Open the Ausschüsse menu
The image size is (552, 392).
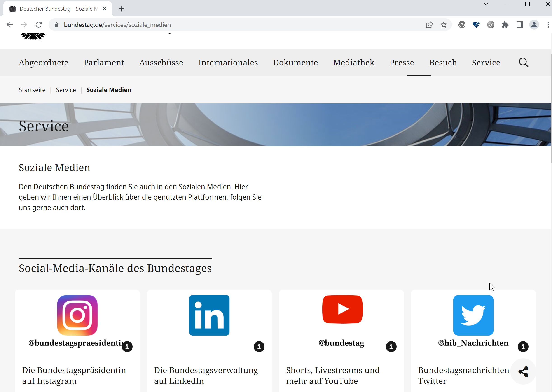point(161,63)
